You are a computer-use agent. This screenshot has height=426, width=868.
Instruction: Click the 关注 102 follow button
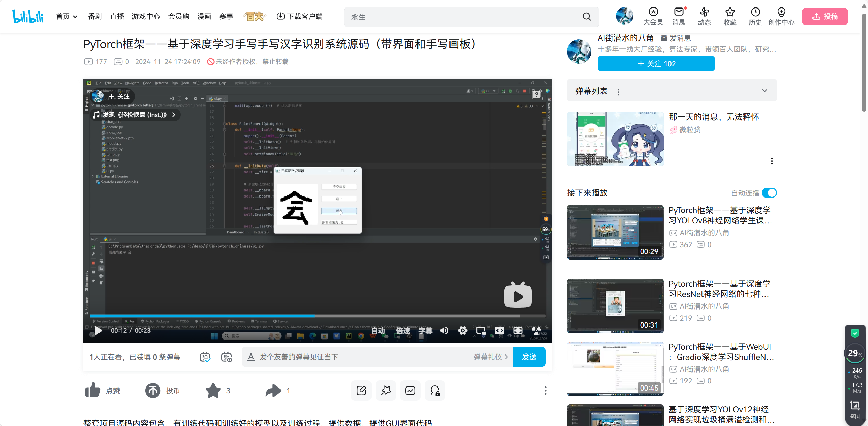pyautogui.click(x=656, y=64)
